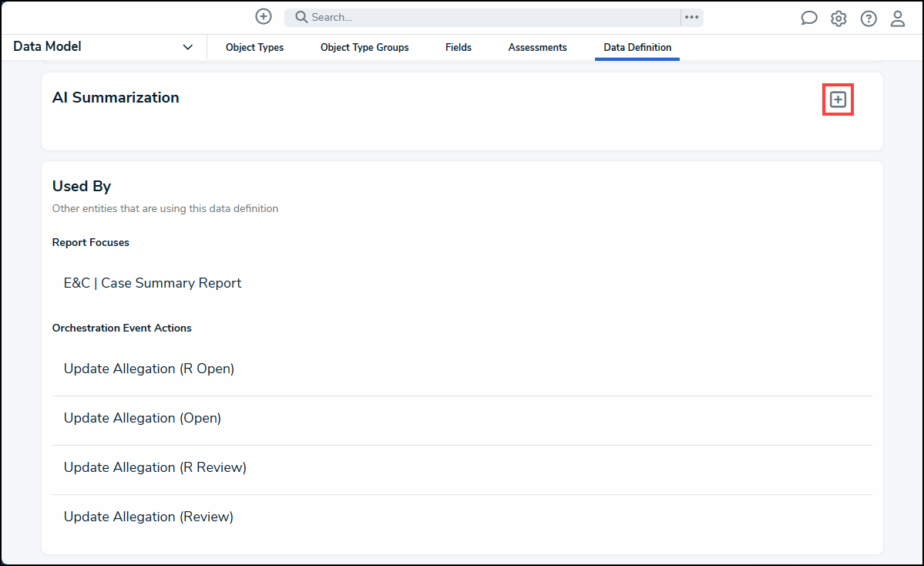Click the magnifying glass search icon
Viewport: 924px width, 566px height.
click(x=301, y=17)
